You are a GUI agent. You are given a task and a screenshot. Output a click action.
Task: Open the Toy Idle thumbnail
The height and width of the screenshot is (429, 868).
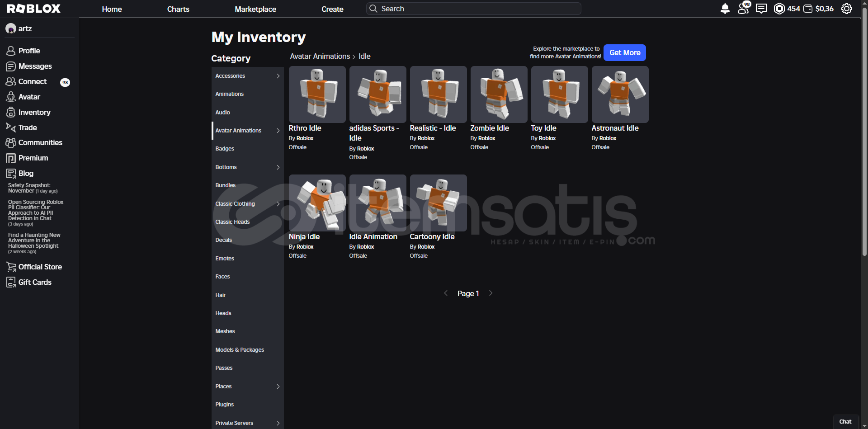point(559,94)
